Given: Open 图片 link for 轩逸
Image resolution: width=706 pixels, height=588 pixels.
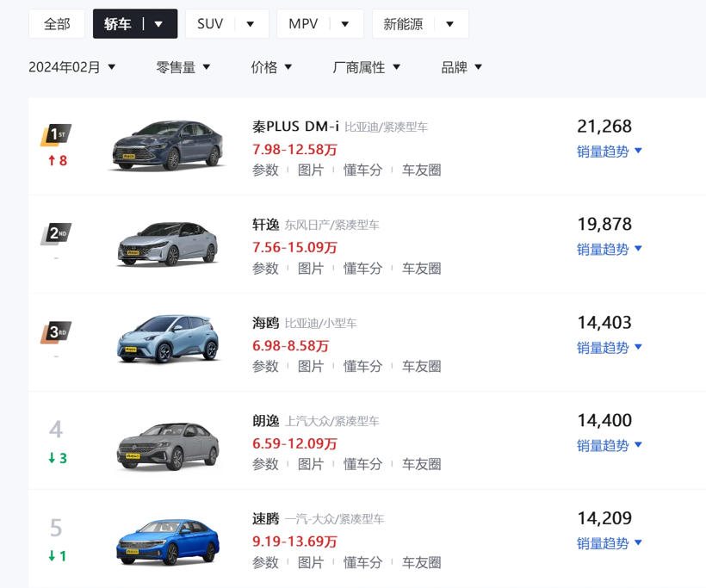Looking at the screenshot, I should pyautogui.click(x=311, y=269).
